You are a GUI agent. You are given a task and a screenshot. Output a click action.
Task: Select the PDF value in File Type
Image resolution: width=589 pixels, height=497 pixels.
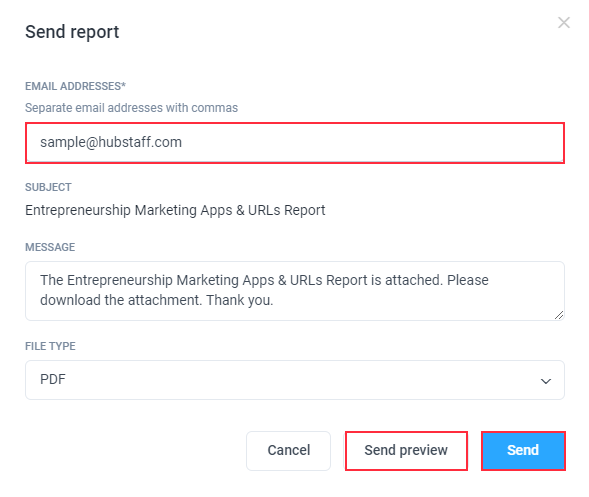tap(53, 379)
